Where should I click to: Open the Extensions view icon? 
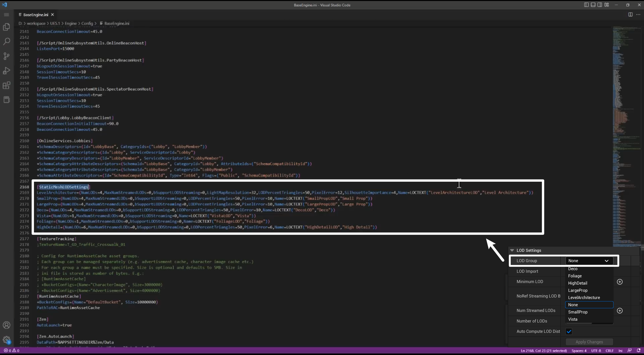pyautogui.click(x=6, y=85)
